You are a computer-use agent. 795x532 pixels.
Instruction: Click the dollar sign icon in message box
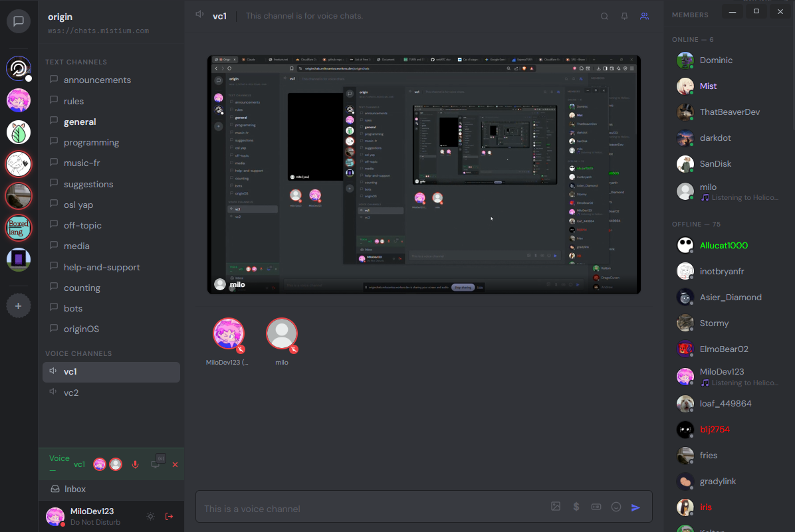coord(576,507)
